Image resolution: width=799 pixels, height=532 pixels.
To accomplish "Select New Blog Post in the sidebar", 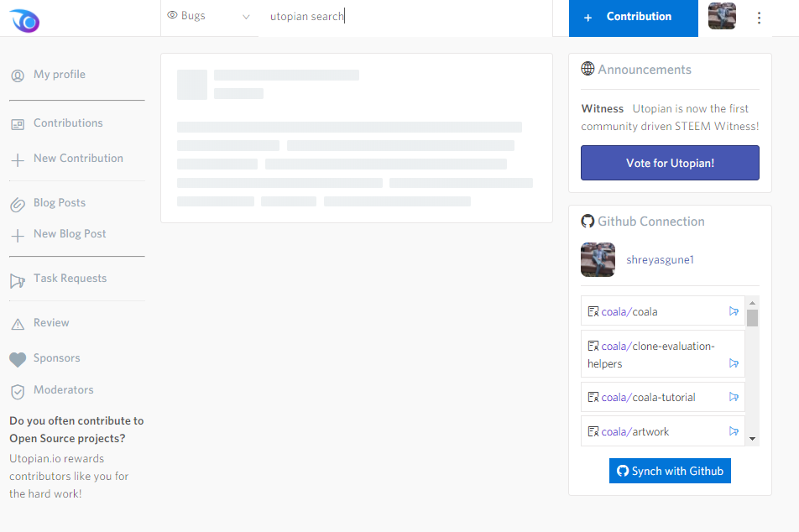I will [x=70, y=233].
